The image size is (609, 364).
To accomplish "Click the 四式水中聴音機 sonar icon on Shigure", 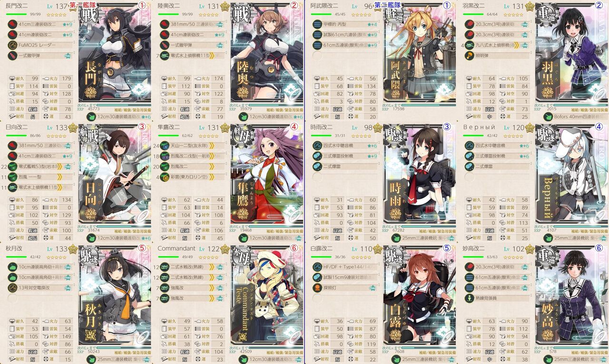I will (x=317, y=146).
